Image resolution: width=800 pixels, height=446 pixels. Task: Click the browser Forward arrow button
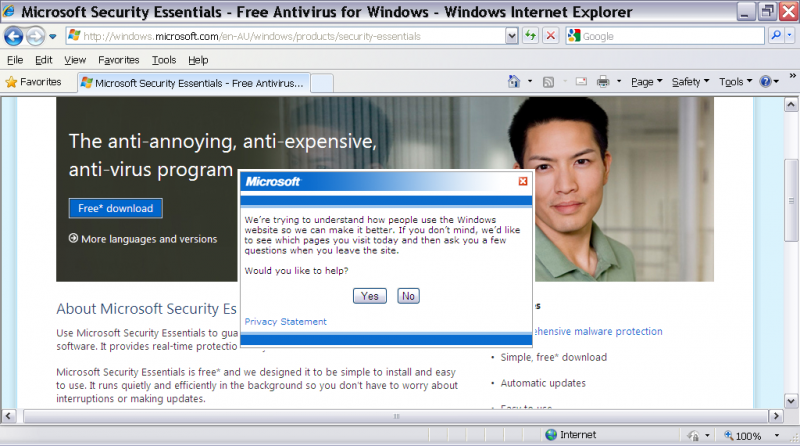[x=35, y=36]
